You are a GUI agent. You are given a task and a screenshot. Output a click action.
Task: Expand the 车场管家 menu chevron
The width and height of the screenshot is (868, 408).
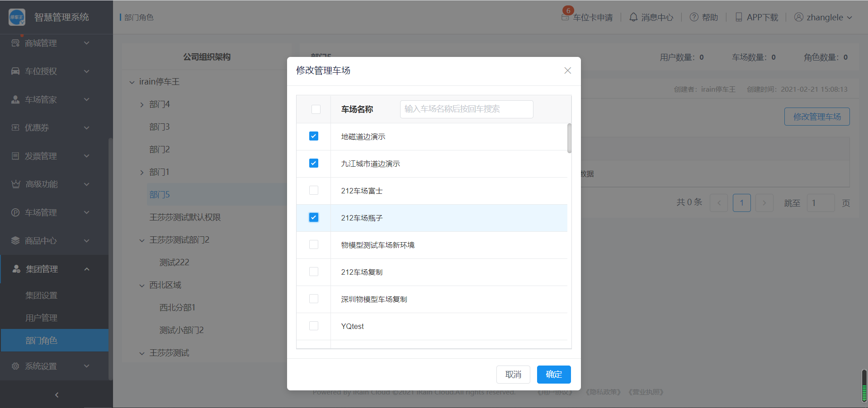[87, 99]
